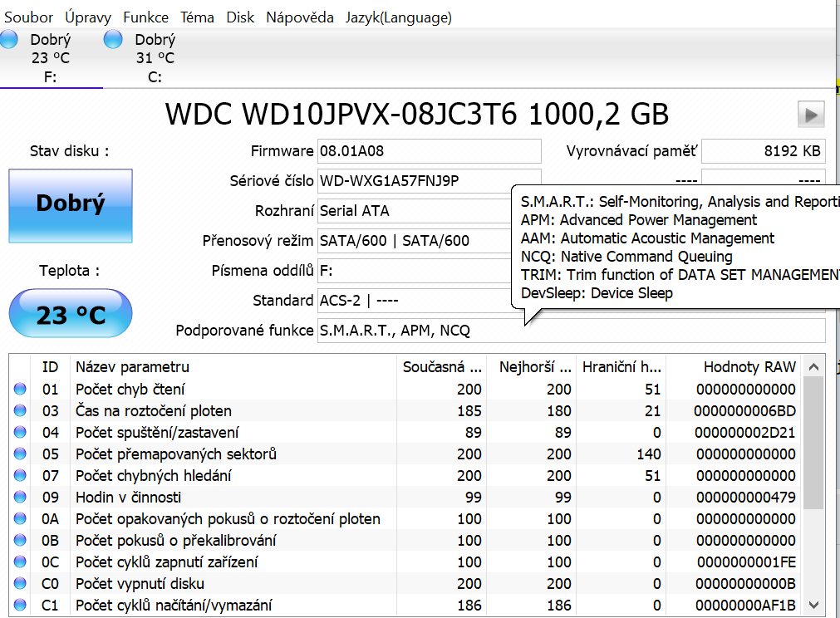Screen dimensions: 840x618
Task: Click the 23 °C temperature button
Action: [71, 315]
